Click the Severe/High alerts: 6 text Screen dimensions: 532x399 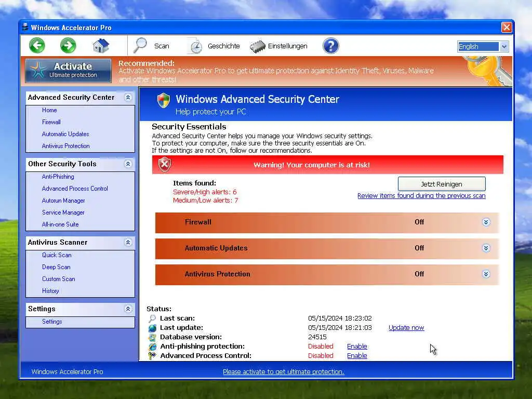coord(205,192)
